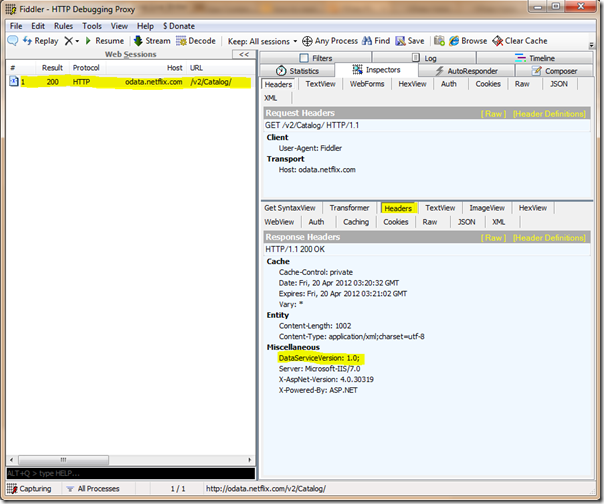This screenshot has width=604, height=504.
Task: Open the File menu
Action: [x=16, y=26]
